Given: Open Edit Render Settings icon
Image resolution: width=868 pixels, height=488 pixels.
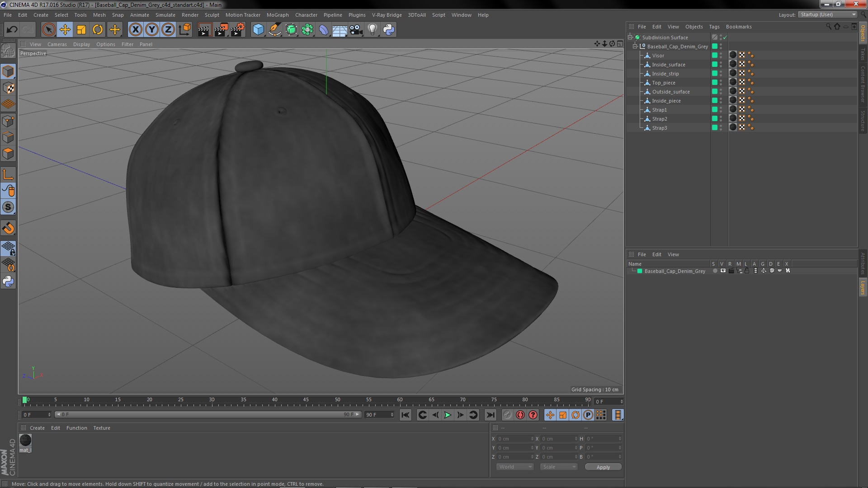Looking at the screenshot, I should click(x=237, y=30).
